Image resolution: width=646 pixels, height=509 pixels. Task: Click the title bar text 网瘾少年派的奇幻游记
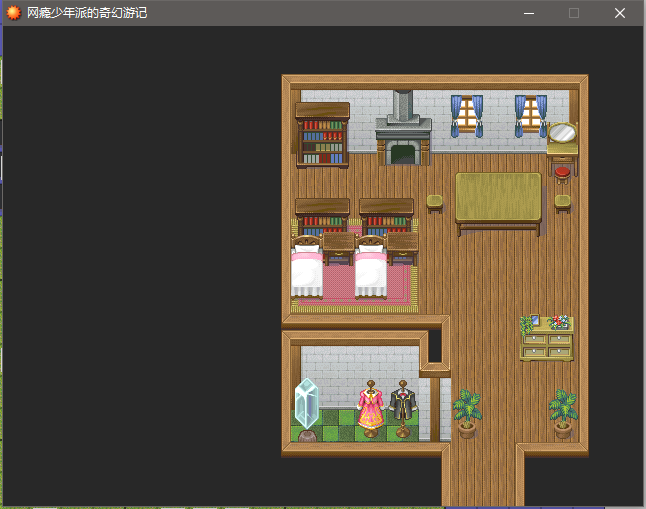tap(87, 13)
